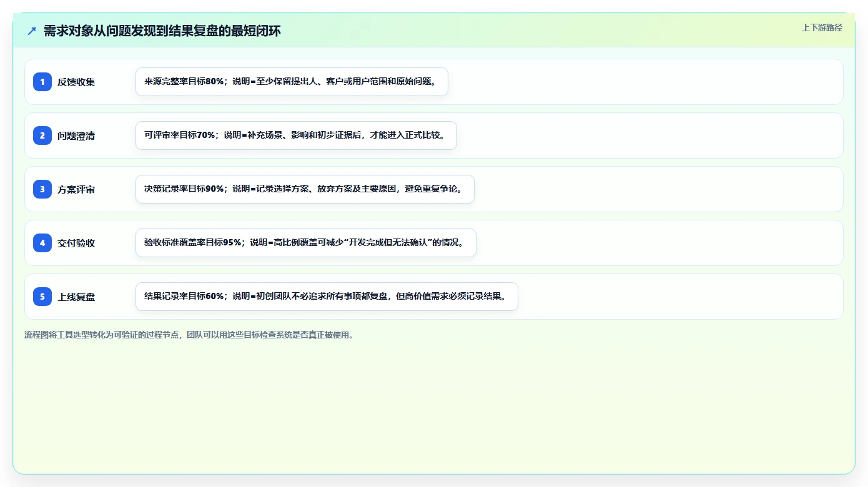Screen dimensions: 868x487
Task: Select step number 5 badge
Action: (x=42, y=296)
